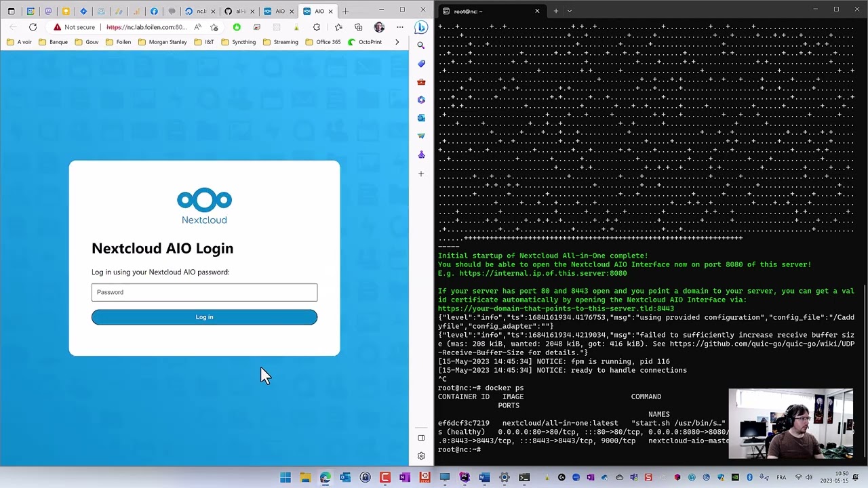The image size is (868, 488).
Task: Switch to the GitHub all-in-one browser tab
Action: click(x=239, y=11)
